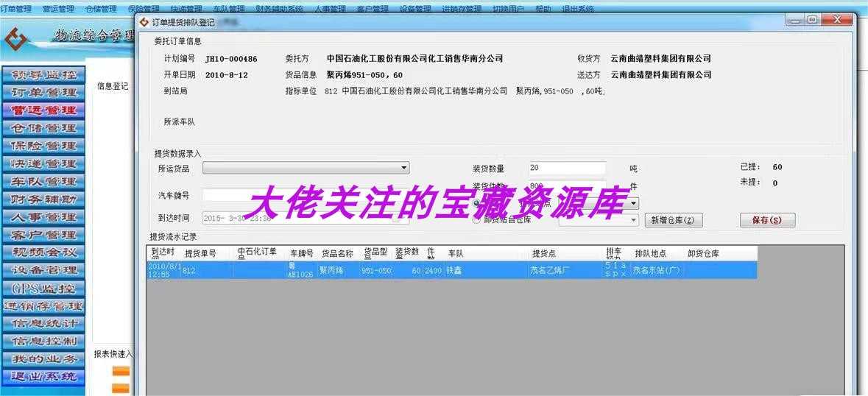Open 视频会议 from the left sidebar
Image resolution: width=868 pixels, height=396 pixels.
point(43,252)
